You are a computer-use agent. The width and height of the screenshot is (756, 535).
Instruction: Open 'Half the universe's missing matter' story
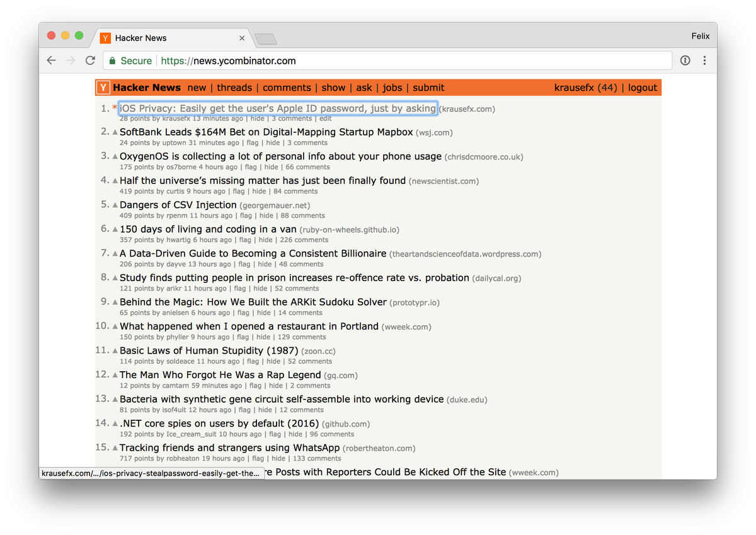click(263, 181)
